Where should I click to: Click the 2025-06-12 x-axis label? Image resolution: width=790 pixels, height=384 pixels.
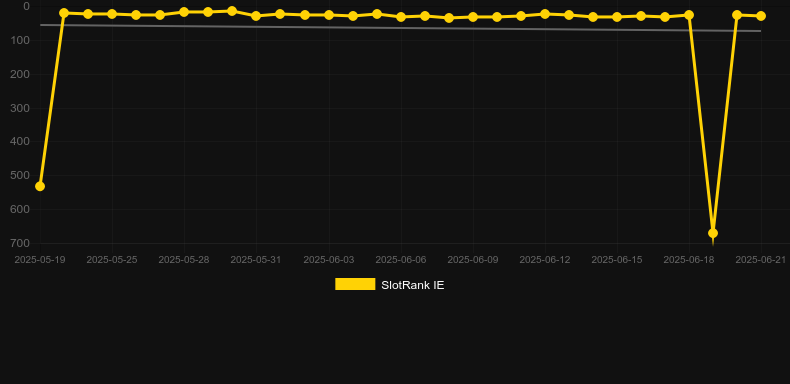[545, 260]
